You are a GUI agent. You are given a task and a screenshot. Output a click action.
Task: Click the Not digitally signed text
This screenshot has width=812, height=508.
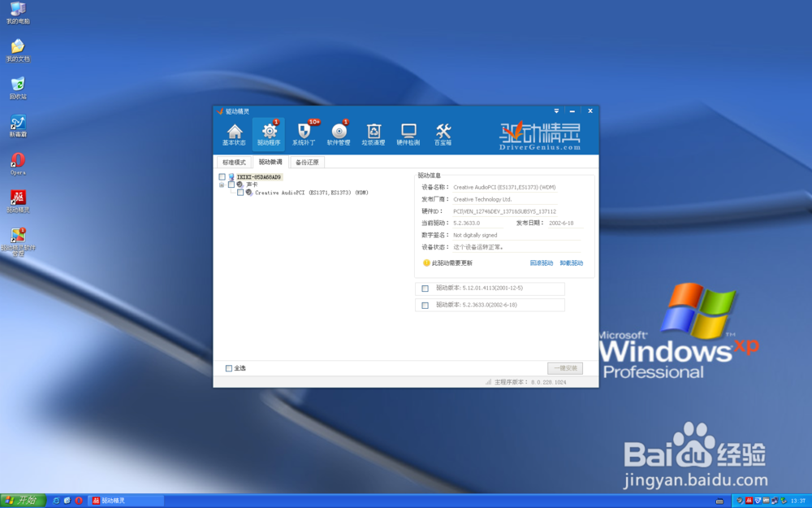(x=475, y=236)
